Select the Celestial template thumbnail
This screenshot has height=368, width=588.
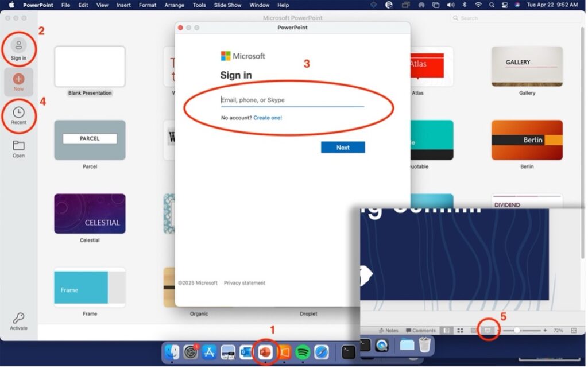point(90,214)
